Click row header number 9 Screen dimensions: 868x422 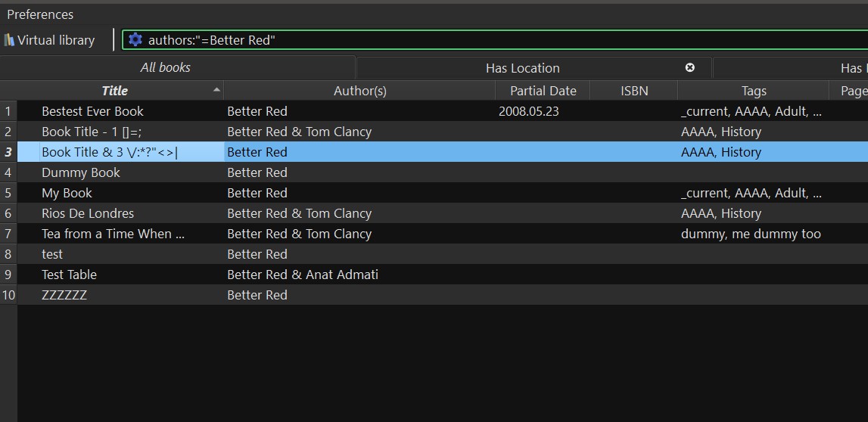coord(8,275)
